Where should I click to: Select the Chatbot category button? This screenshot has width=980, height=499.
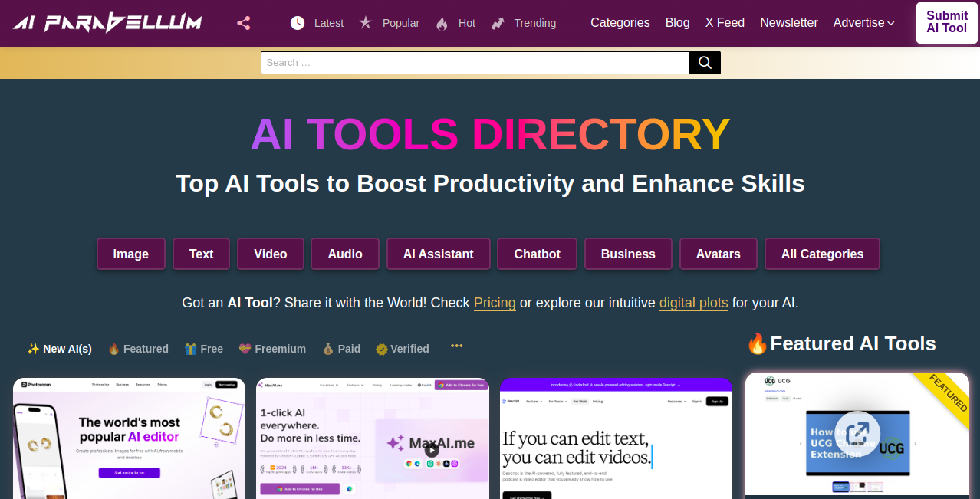click(538, 254)
